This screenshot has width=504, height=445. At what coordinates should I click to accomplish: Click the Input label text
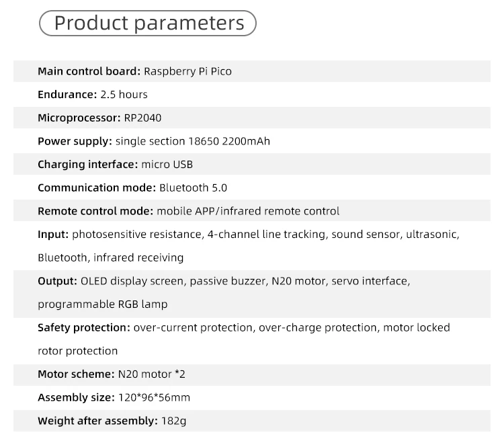click(x=53, y=235)
